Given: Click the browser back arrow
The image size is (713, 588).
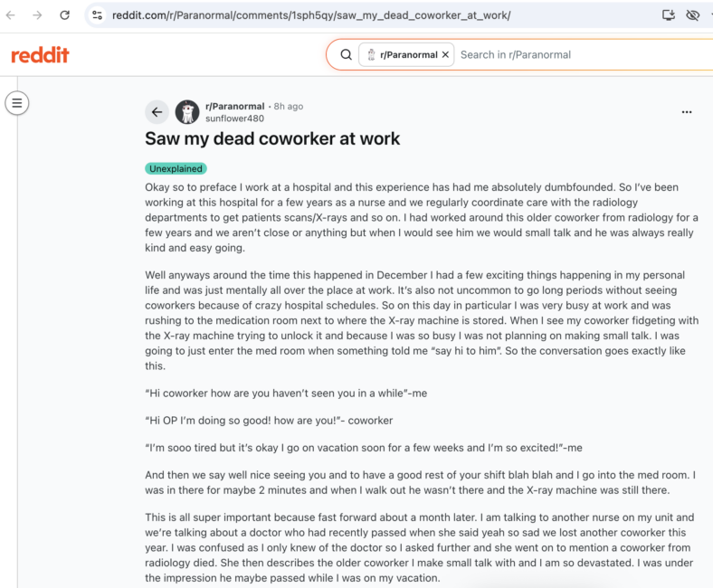Looking at the screenshot, I should [11, 15].
